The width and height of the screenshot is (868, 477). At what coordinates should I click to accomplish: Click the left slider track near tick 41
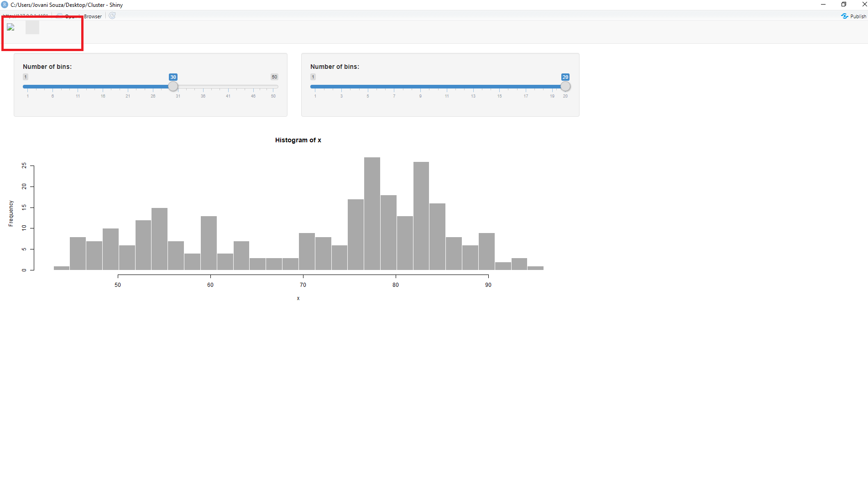(228, 86)
